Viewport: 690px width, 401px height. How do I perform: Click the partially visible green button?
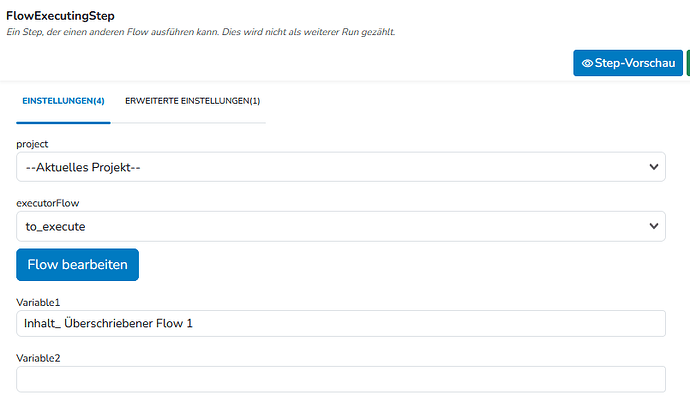pos(688,63)
